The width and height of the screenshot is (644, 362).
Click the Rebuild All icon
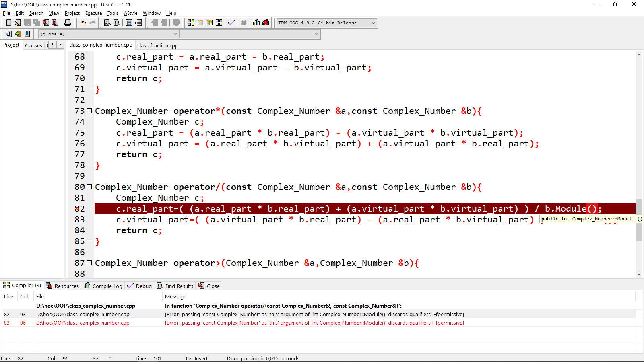click(219, 23)
